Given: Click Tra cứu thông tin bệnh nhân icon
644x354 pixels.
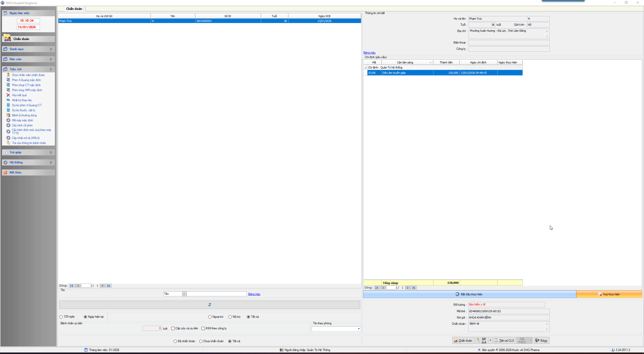Looking at the screenshot, I should point(8,143).
